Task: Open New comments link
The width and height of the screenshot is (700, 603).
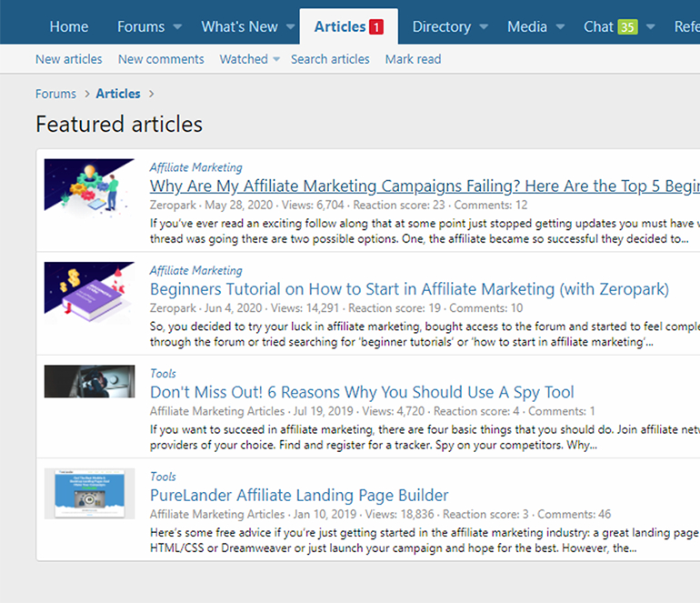Action: tap(161, 59)
